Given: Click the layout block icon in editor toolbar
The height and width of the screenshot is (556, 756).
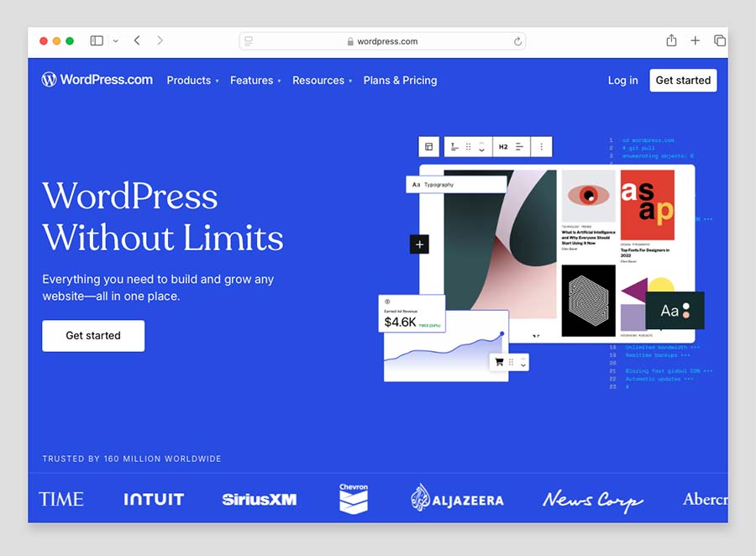Looking at the screenshot, I should tap(428, 147).
